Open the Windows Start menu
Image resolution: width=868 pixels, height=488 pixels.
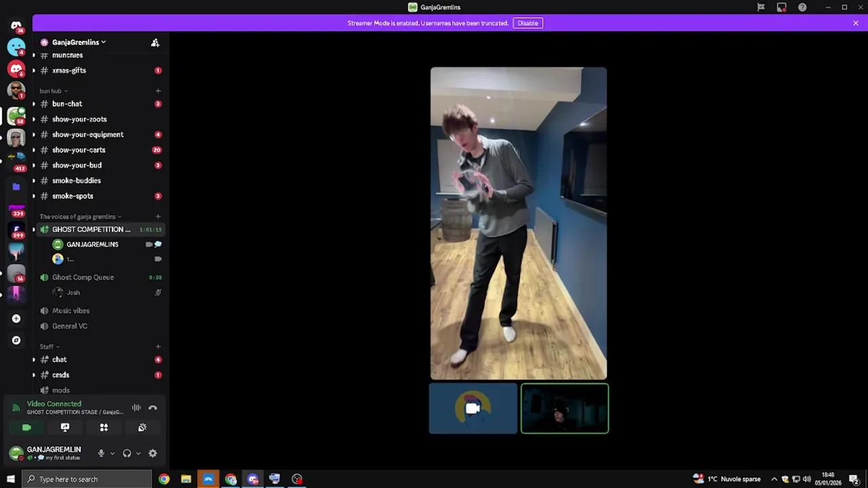point(10,479)
